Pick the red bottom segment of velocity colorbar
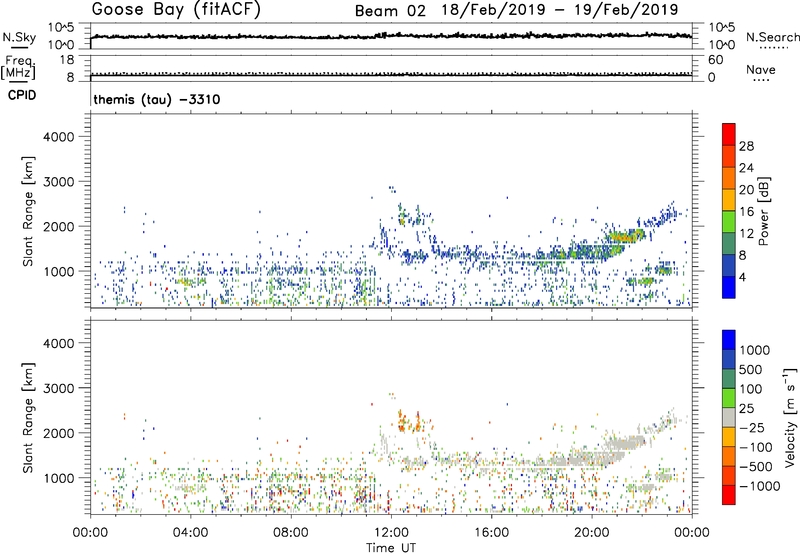The width and height of the screenshot is (800, 554). point(729,495)
